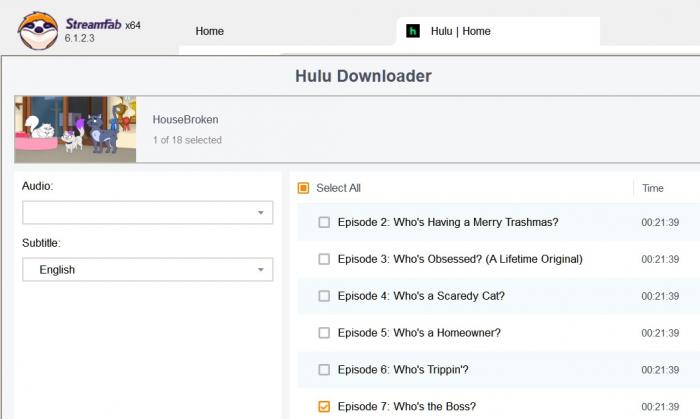Click the HouseBroken title text

coord(185,120)
